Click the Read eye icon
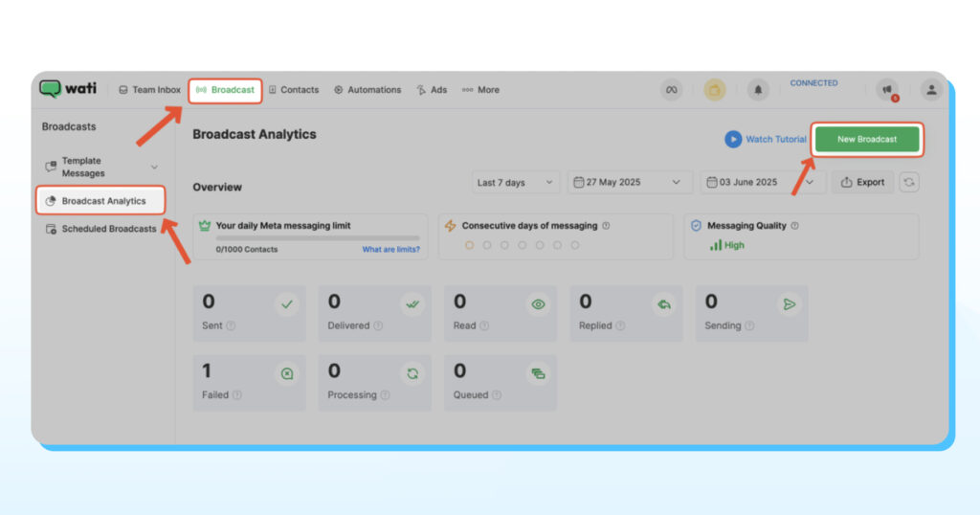980x515 pixels. click(538, 304)
